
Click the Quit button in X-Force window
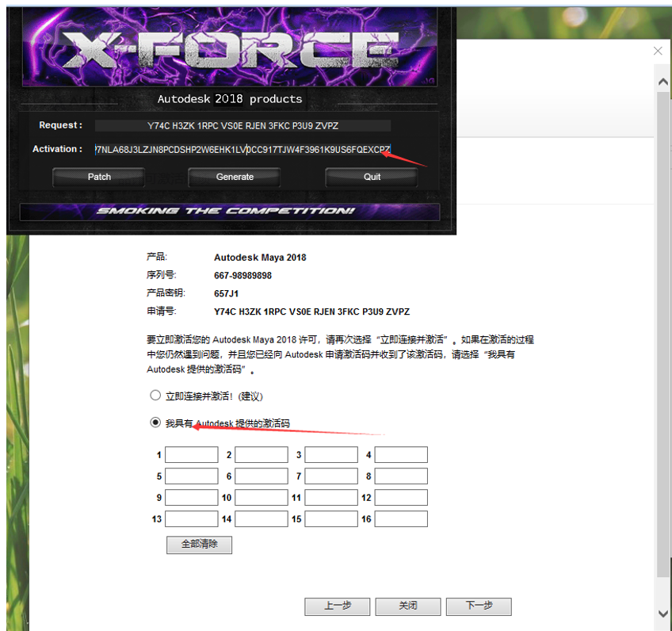(x=372, y=177)
